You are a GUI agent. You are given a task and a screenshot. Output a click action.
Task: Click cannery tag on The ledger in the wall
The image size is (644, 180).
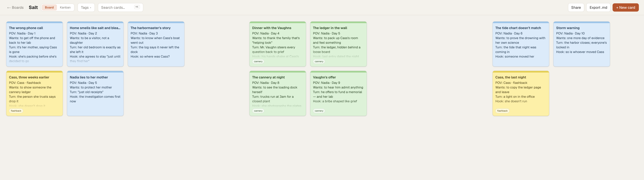tap(319, 61)
